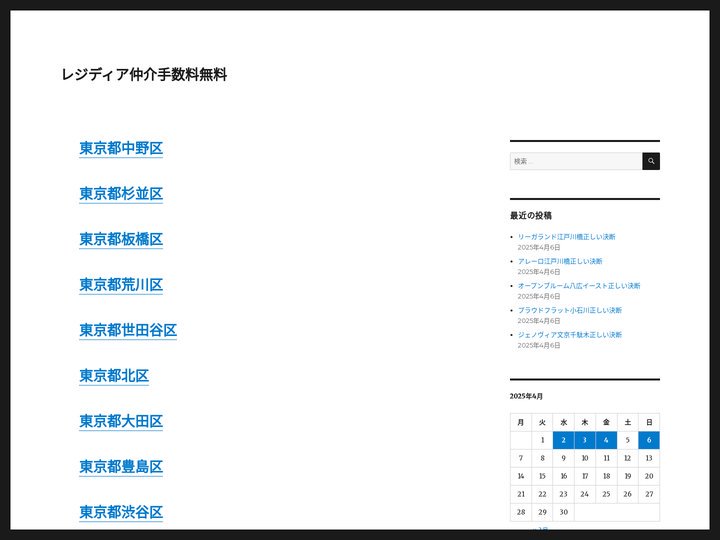Select highlighted calendar day 4
Screen dimensions: 720x540
[606, 440]
